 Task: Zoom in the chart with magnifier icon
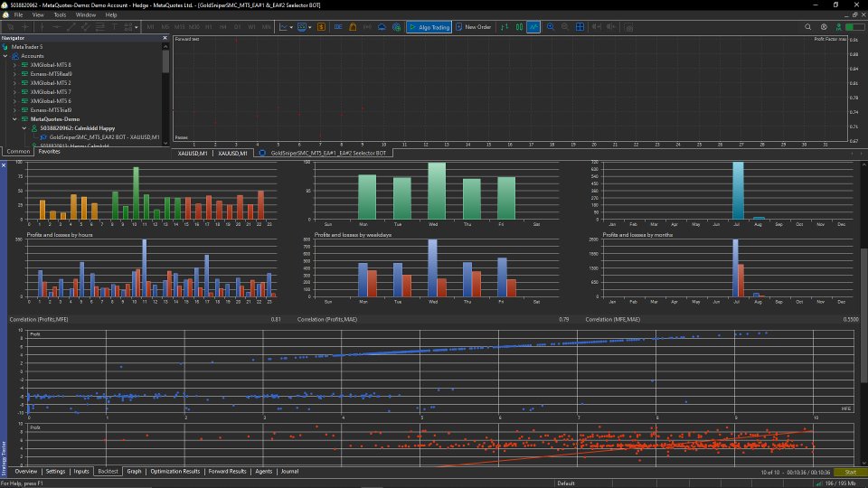(x=551, y=27)
